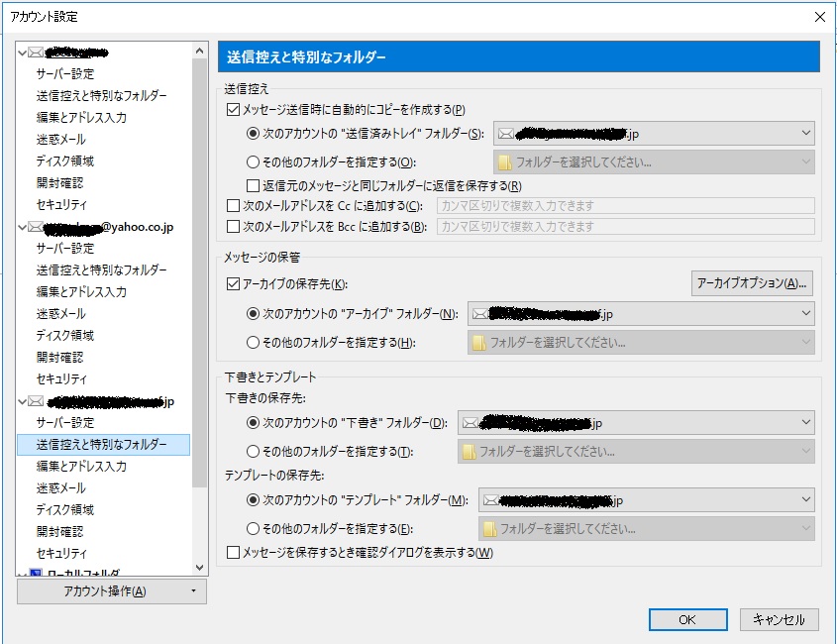Viewport: 837px width, 644px height.
Task: Enable 次のメールアドレスを Bcc に追加する checkbox
Action: 234,227
